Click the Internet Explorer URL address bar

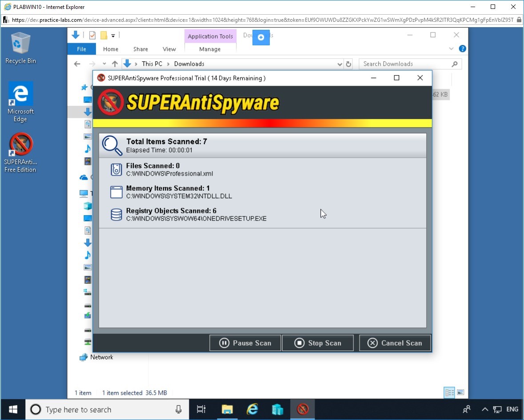[x=263, y=20]
